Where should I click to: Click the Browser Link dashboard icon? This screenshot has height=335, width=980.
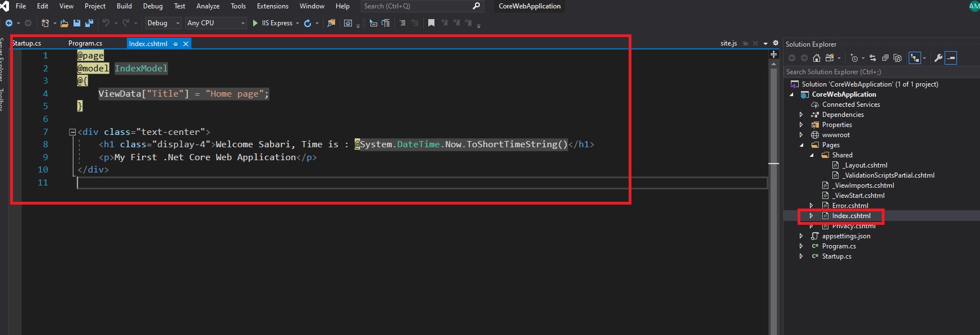(x=348, y=23)
